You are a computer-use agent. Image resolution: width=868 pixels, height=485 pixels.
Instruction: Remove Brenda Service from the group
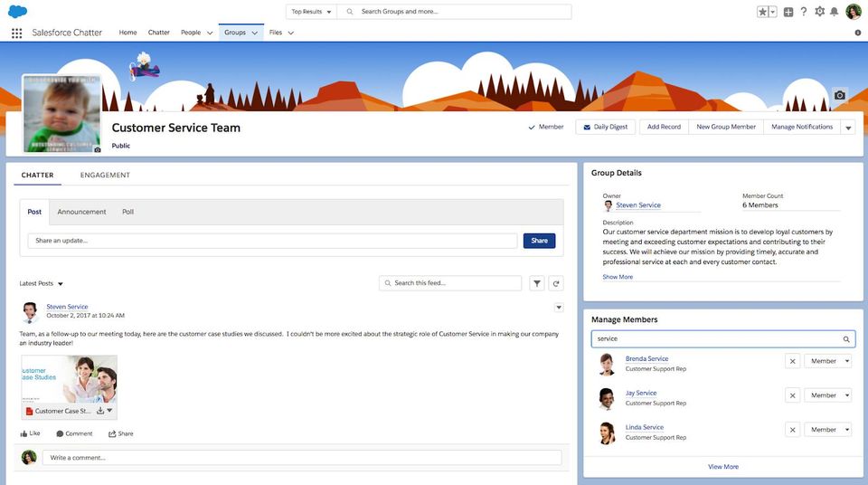click(793, 361)
